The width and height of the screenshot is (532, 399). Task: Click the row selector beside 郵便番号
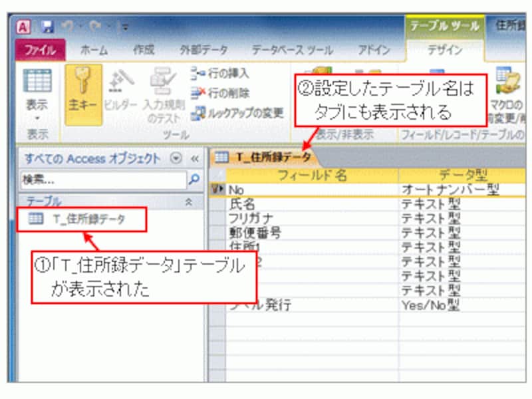tap(217, 233)
